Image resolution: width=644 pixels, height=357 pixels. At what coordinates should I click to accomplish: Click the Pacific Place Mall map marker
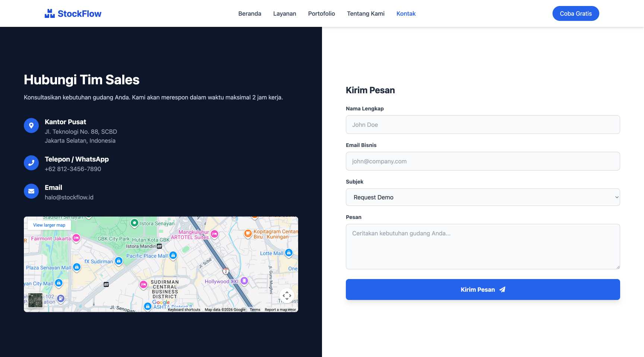click(x=173, y=256)
